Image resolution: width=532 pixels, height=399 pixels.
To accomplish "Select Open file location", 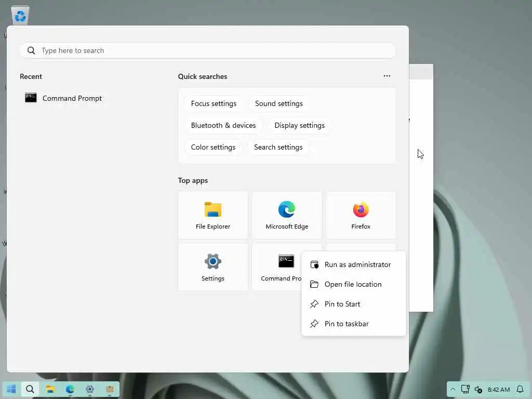I will tap(353, 284).
